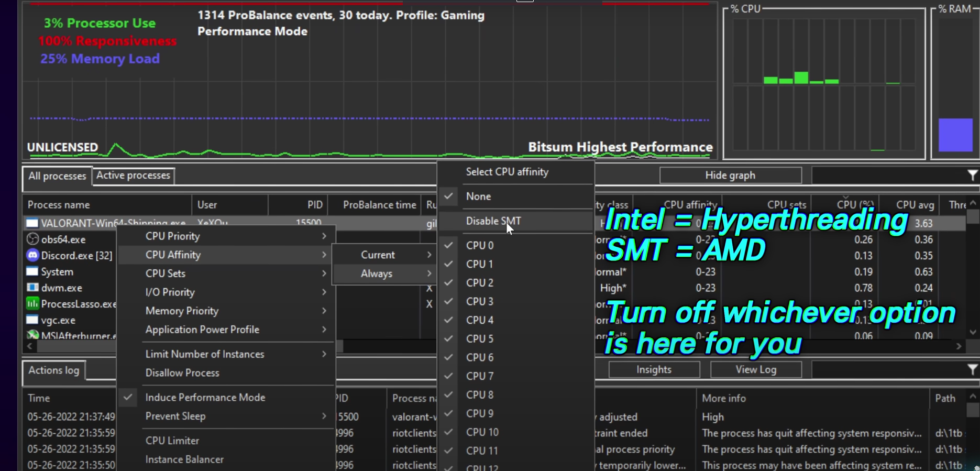Select Disable SMT option
The height and width of the screenshot is (471, 980).
point(516,221)
